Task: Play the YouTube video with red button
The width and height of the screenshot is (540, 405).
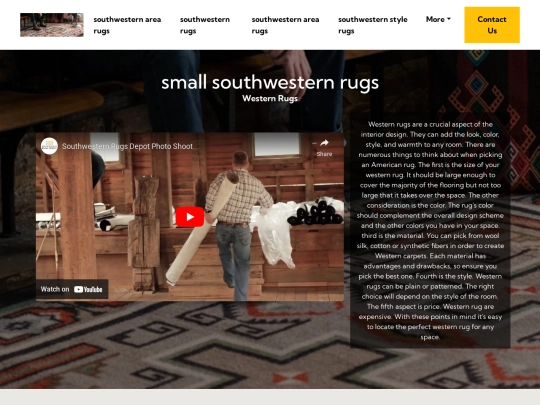Action: click(190, 217)
